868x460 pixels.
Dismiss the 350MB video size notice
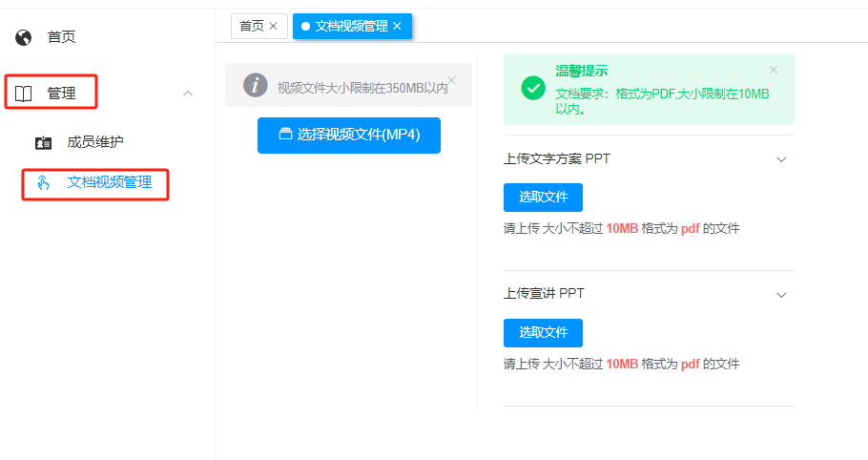(452, 80)
